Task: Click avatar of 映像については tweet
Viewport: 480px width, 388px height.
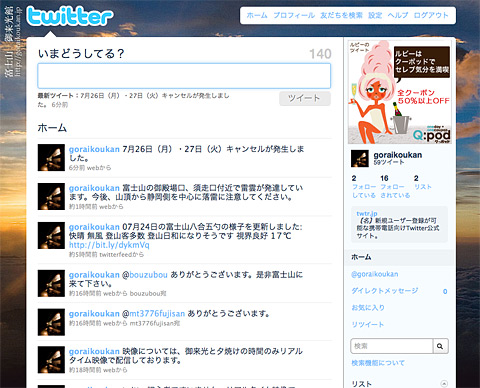Action: click(x=51, y=360)
